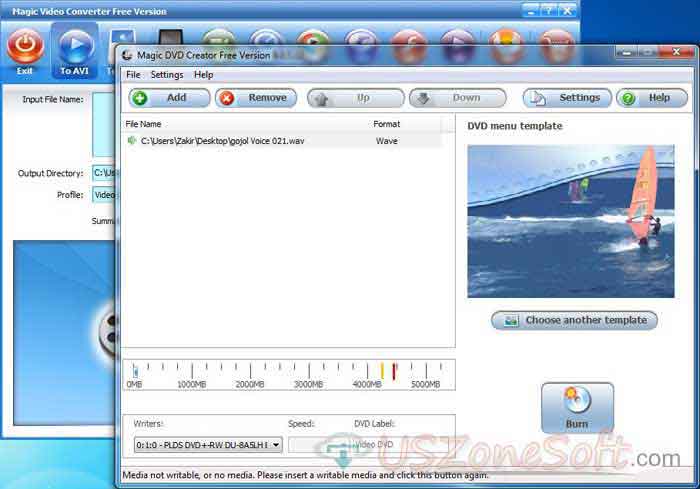Click the yellow marker on the capacity ruler

click(382, 371)
